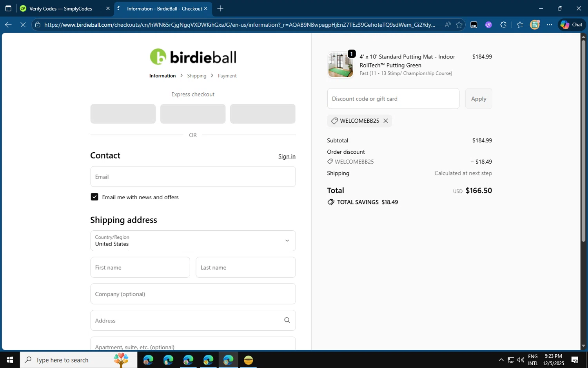Show hidden system tray icons
Screen dimensions: 588x368
click(501, 360)
